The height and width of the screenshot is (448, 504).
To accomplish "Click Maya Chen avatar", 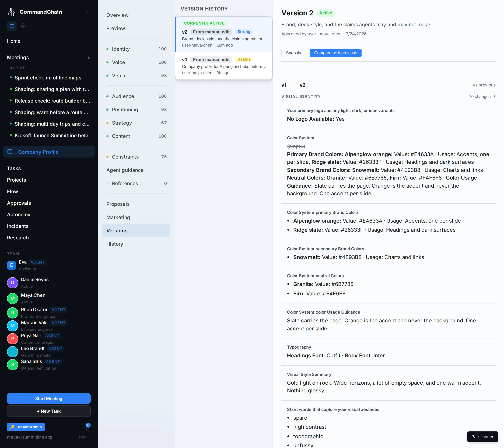I will [x=13, y=298].
